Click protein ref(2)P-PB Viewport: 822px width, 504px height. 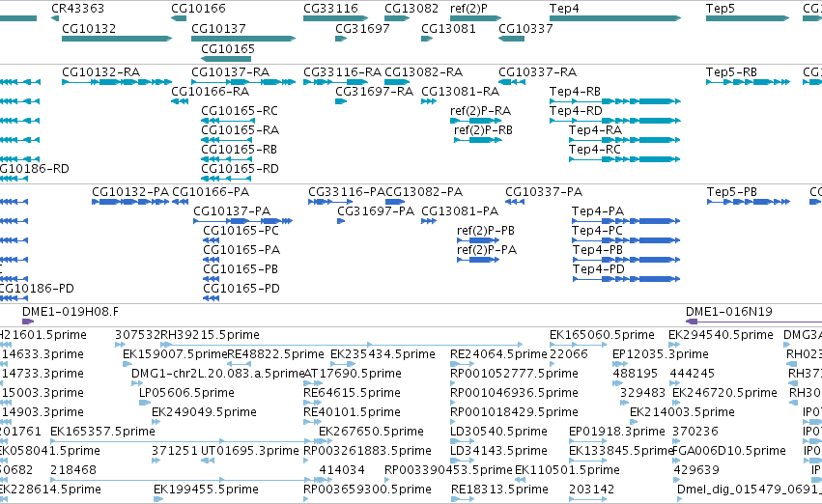[x=478, y=241]
